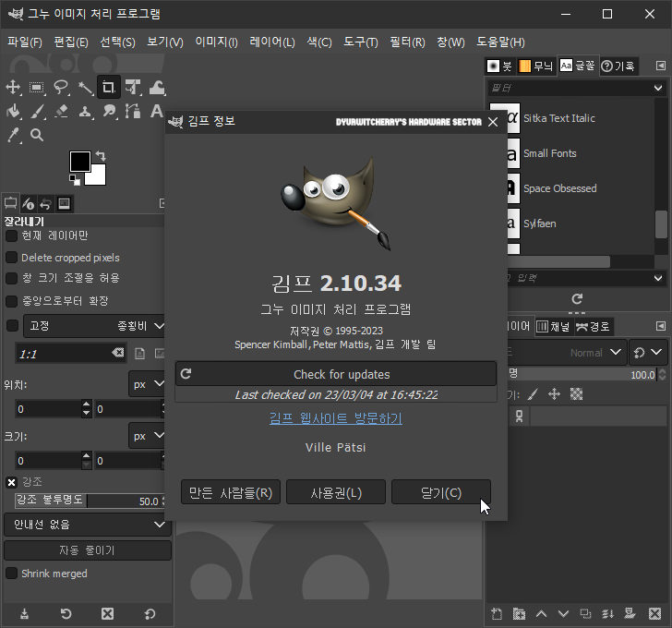Open the 필터(R) menu
Image resolution: width=672 pixels, height=628 pixels.
408,42
